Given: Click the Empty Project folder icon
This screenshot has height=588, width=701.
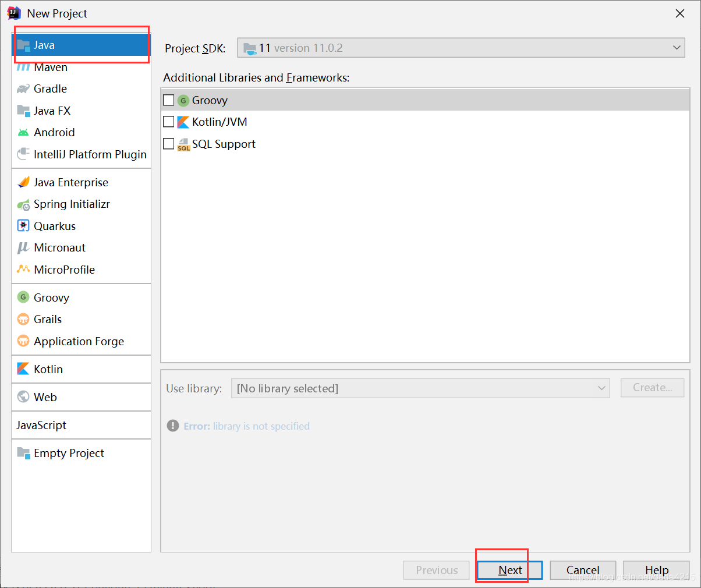Looking at the screenshot, I should (23, 453).
